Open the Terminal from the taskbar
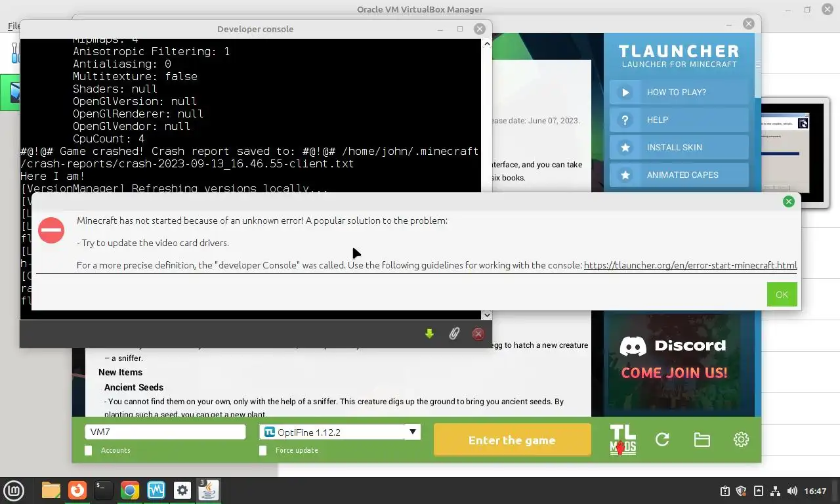Viewport: 840px width, 504px height. pos(103,490)
